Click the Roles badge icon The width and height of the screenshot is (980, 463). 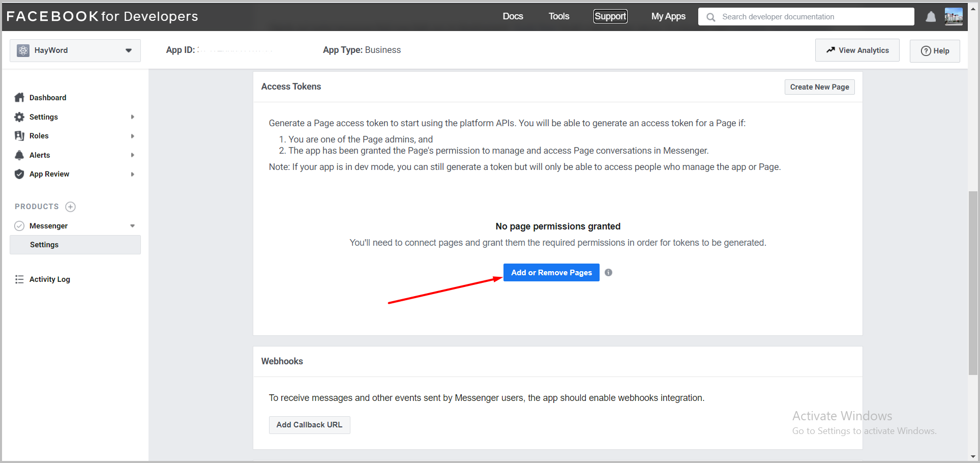19,136
